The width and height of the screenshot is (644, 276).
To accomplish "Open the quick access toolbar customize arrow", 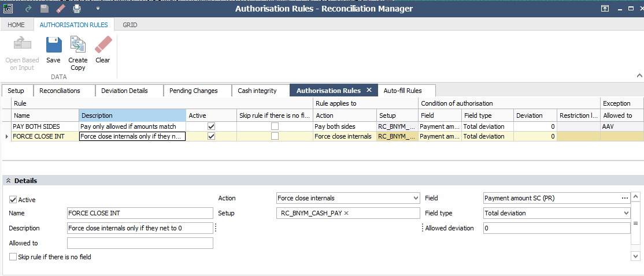I will click(98, 8).
